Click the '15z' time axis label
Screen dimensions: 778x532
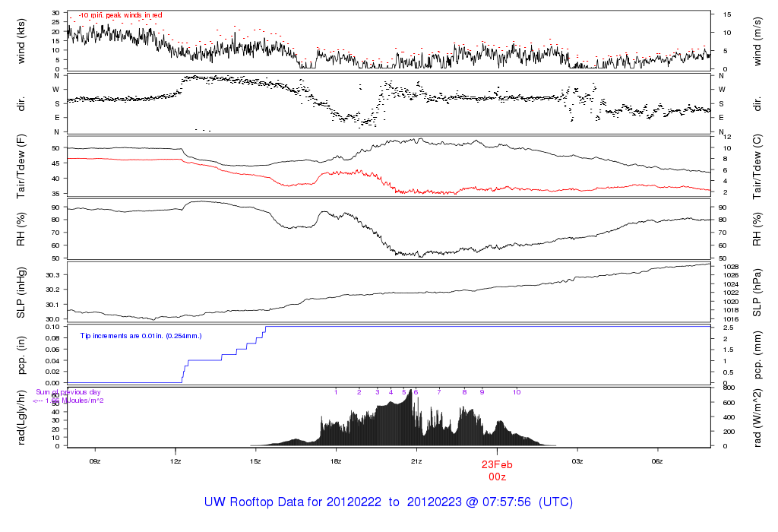point(255,461)
